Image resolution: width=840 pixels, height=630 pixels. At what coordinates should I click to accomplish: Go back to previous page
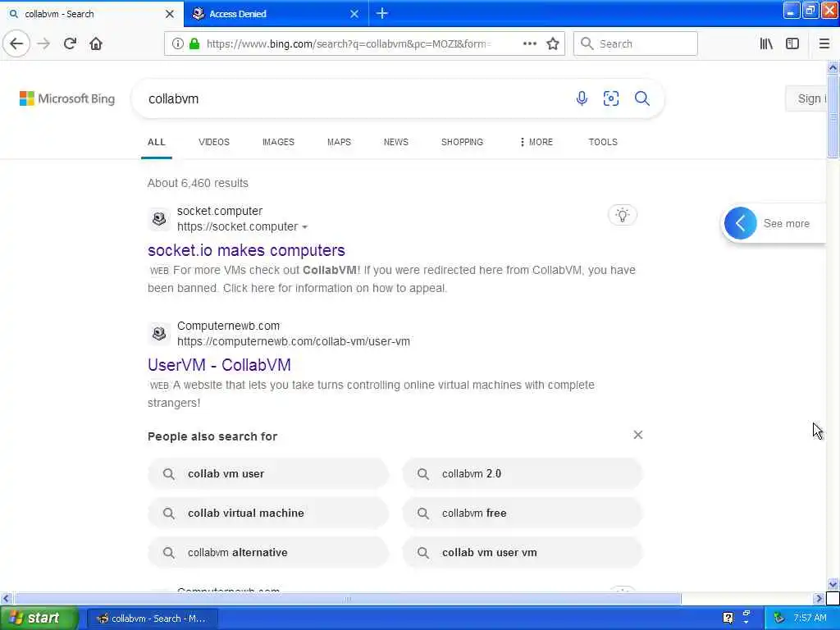pos(16,43)
